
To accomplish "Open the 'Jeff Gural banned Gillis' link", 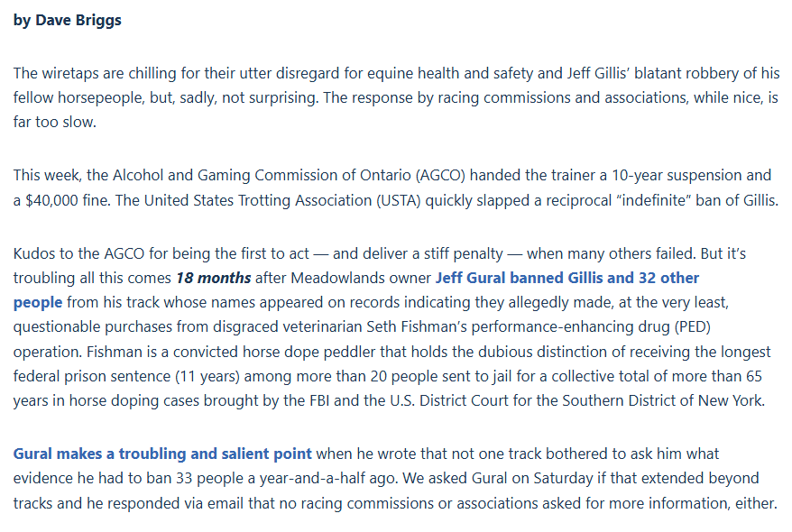I will tap(519, 278).
